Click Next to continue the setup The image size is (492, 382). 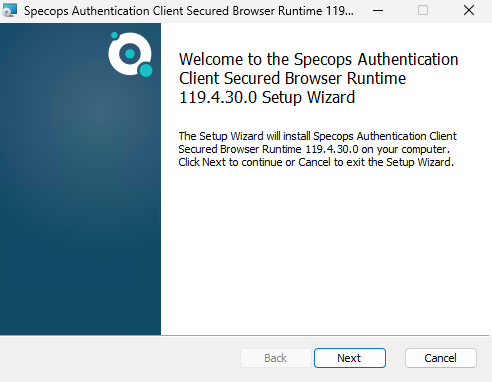[350, 358]
